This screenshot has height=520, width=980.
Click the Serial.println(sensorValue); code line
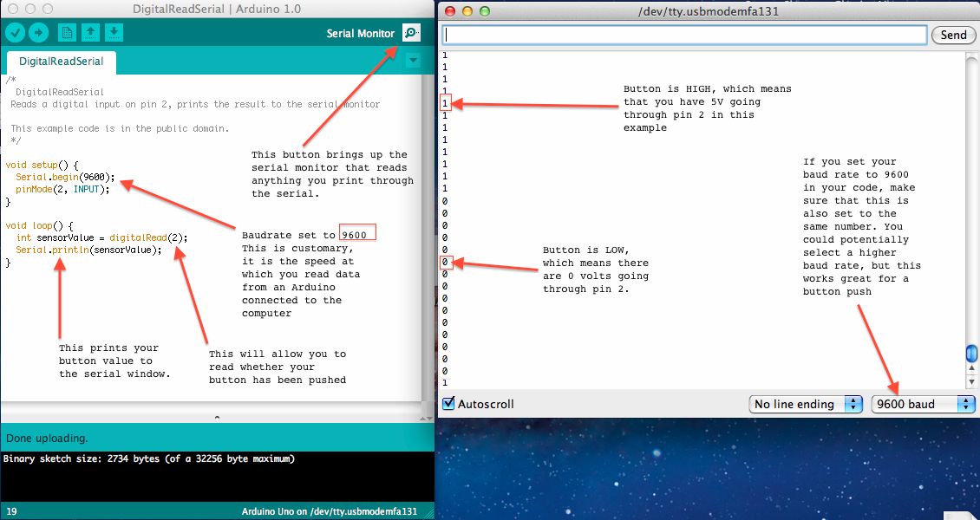(x=88, y=250)
